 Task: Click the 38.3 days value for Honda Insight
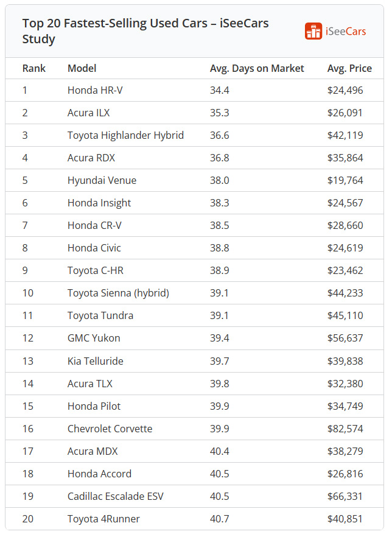[220, 203]
